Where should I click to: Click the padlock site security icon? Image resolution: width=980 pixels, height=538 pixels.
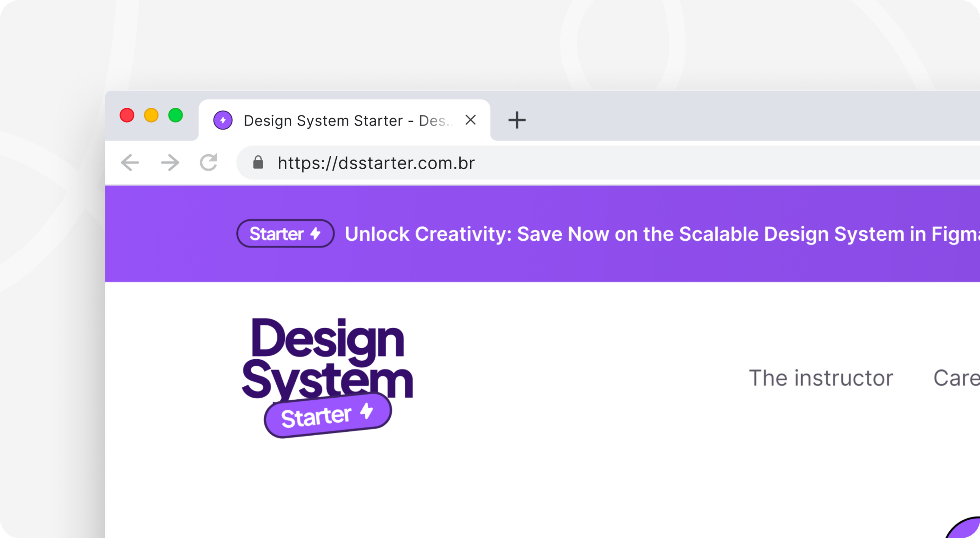(258, 163)
